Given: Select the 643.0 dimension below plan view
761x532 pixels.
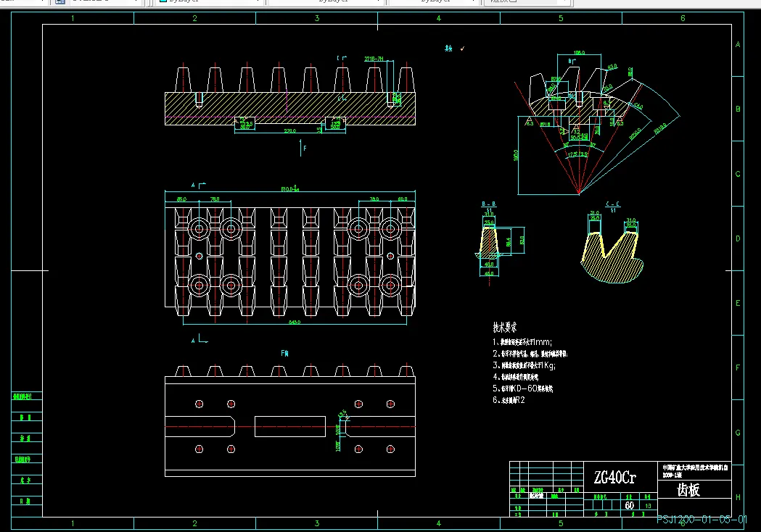Looking at the screenshot, I should click(x=294, y=323).
